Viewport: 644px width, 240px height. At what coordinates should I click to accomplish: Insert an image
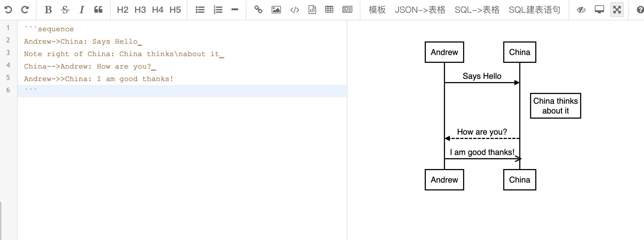tap(276, 10)
